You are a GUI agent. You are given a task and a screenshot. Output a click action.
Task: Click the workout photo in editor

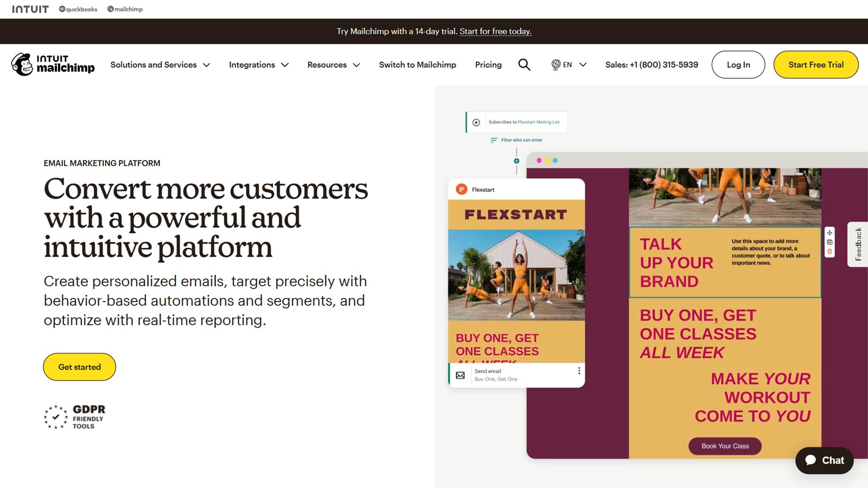(x=725, y=196)
